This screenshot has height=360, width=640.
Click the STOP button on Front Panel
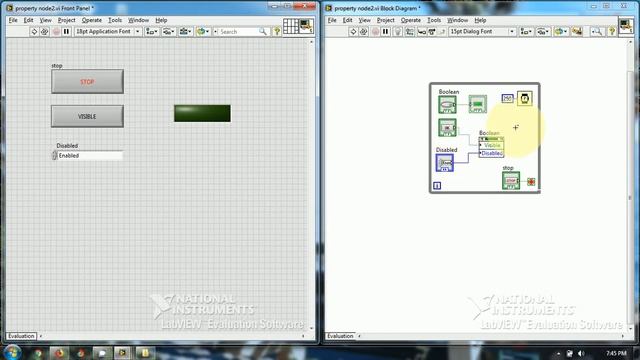[x=87, y=82]
